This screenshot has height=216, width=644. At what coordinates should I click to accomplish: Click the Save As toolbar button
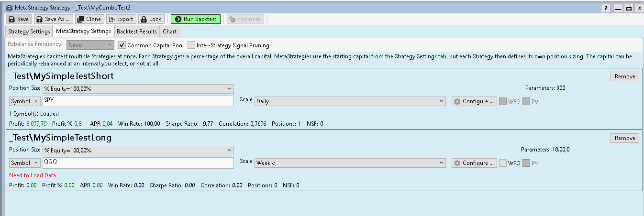point(53,19)
